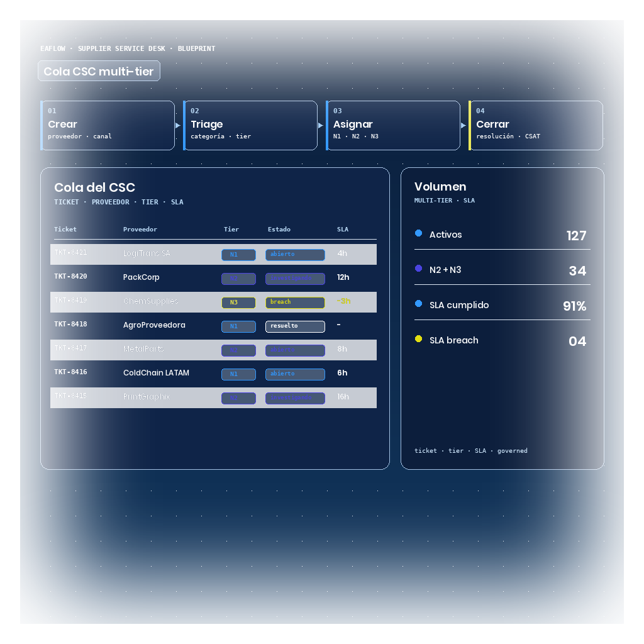This screenshot has width=644, height=644.
Task: Click the ColdChain LATAM provider name
Action: coord(156,372)
